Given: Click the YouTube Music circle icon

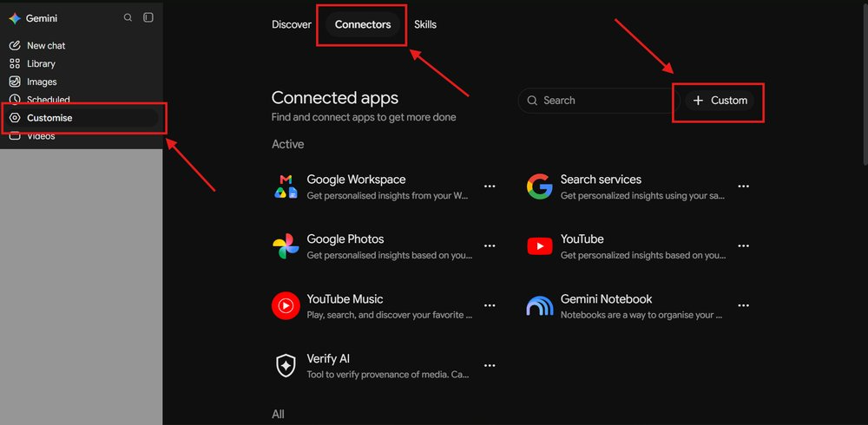Looking at the screenshot, I should tap(286, 306).
